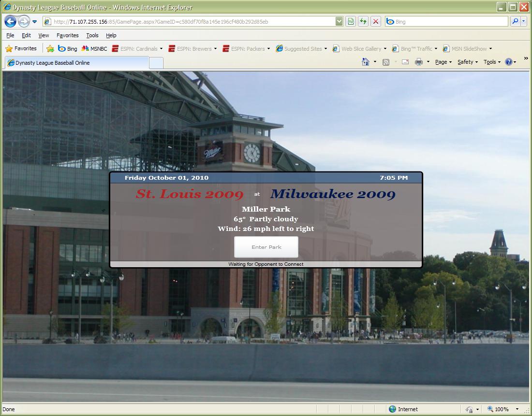Expand the Safety dropdown in command bar

(x=467, y=62)
